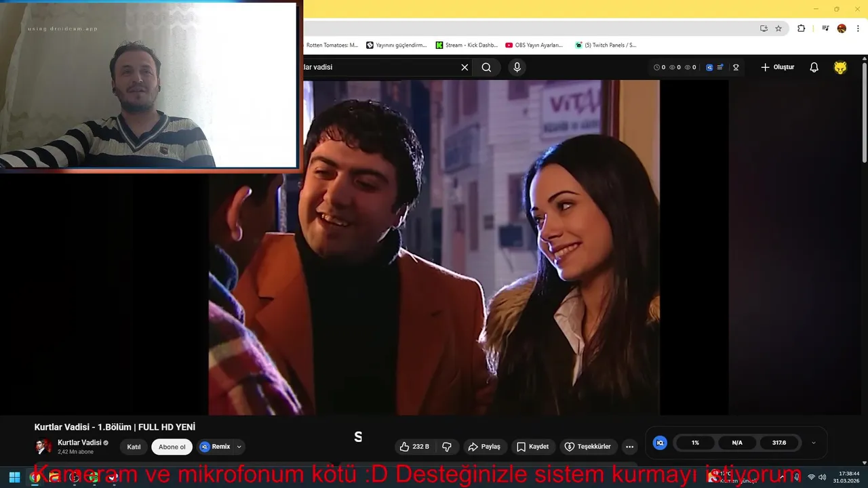Click the install/cast icon in address bar

pyautogui.click(x=764, y=28)
